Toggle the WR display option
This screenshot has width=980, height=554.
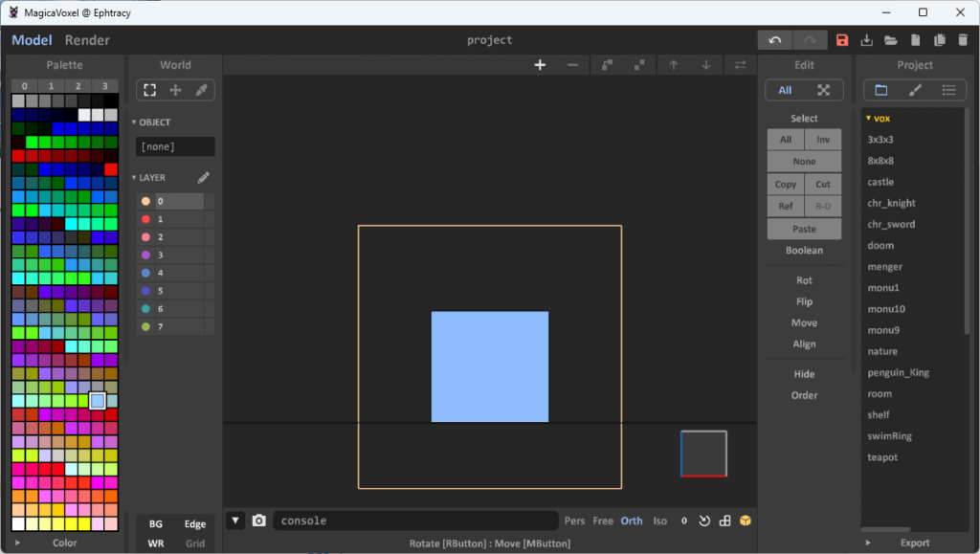click(156, 543)
